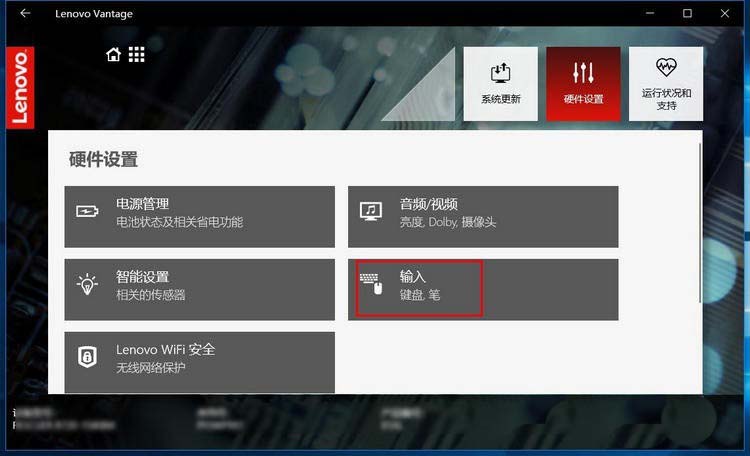The width and height of the screenshot is (750, 456).
Task: Select 输入 键盘, 笔 tile
Action: coord(483,289)
